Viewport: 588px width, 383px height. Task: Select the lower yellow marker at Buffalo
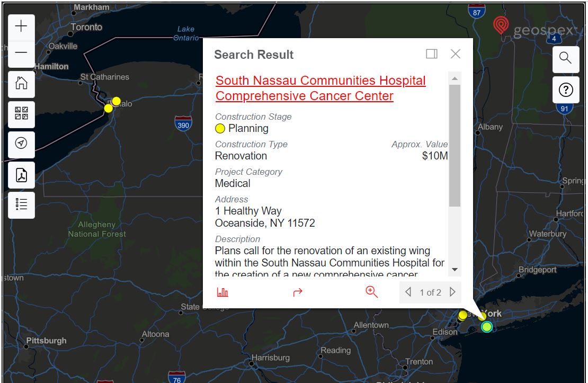(x=109, y=108)
